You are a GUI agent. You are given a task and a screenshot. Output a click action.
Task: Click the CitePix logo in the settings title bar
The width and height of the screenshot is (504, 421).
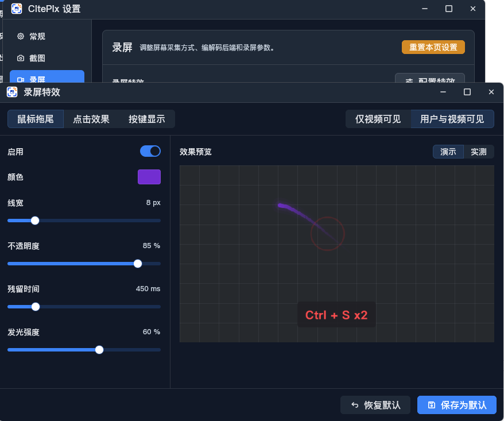point(17,9)
